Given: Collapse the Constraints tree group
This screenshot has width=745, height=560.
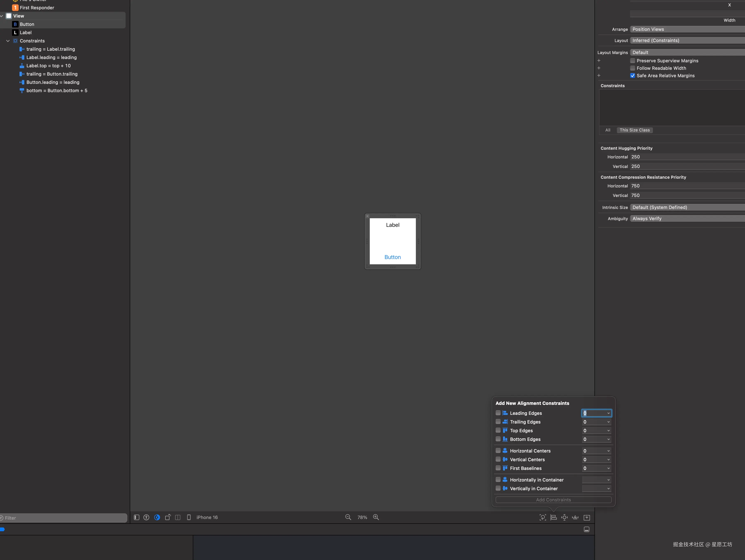Looking at the screenshot, I should coord(8,41).
